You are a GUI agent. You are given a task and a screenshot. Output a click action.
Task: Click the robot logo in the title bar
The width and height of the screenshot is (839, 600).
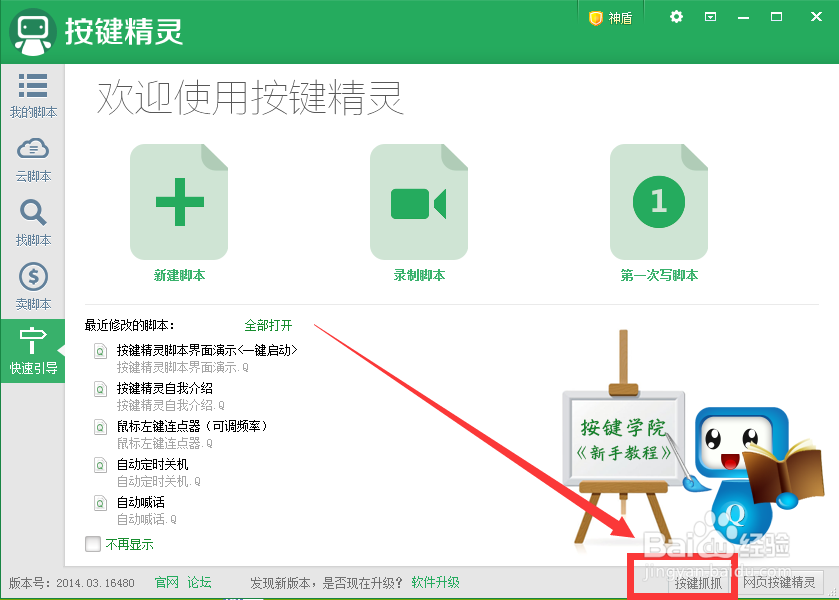tap(33, 31)
